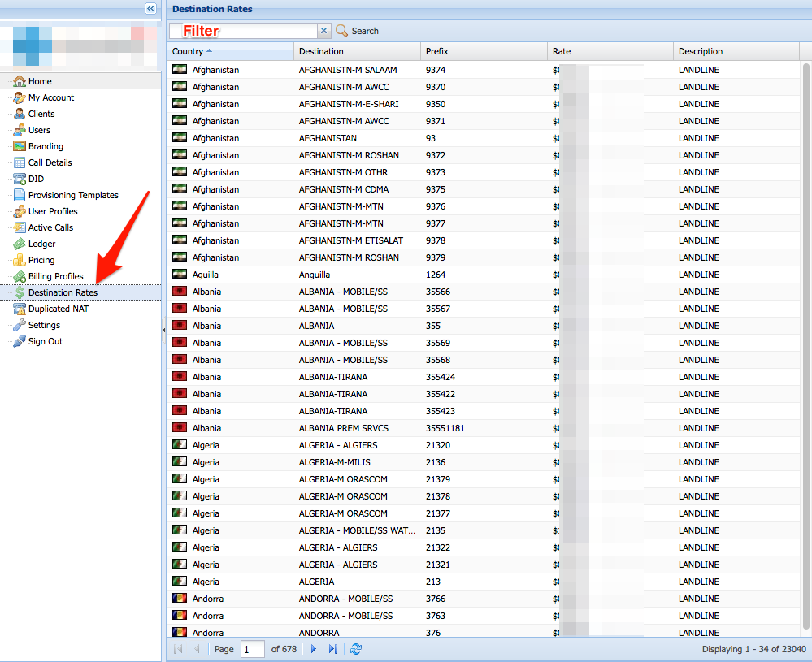Click the Users sidebar icon
This screenshot has height=662, width=812.
click(x=20, y=130)
